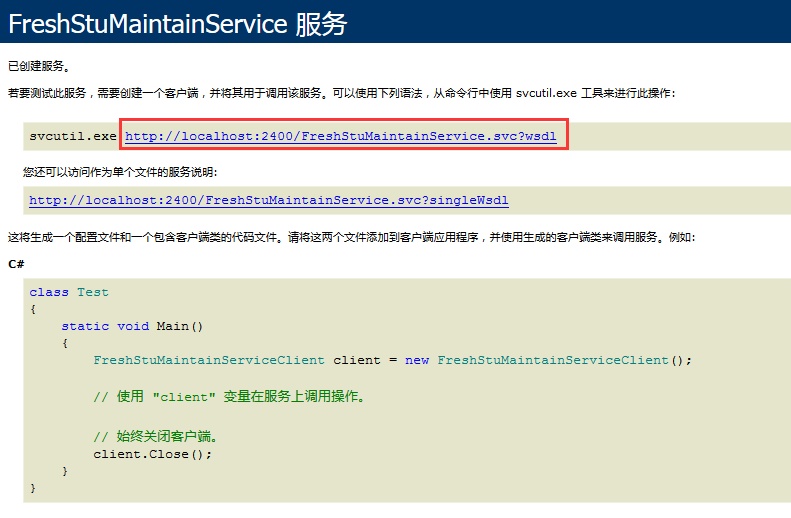Click the void keyword in the code
The width and height of the screenshot is (791, 518).
(x=133, y=326)
